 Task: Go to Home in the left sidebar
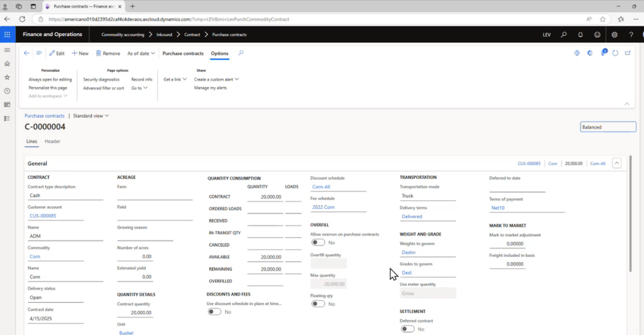(7, 64)
